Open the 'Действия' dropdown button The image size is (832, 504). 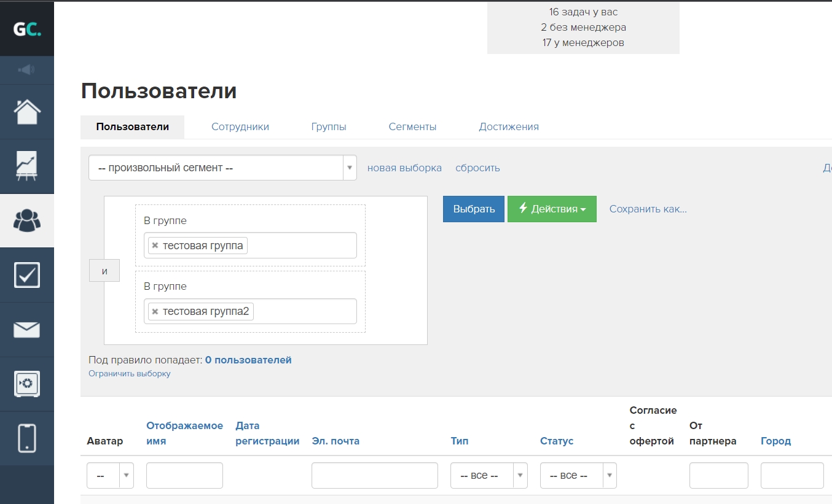coord(551,209)
